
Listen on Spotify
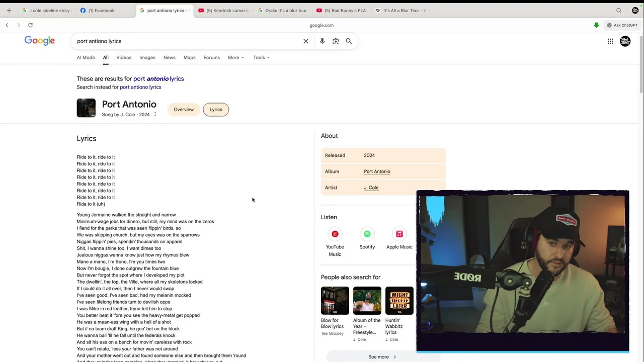[x=367, y=239]
